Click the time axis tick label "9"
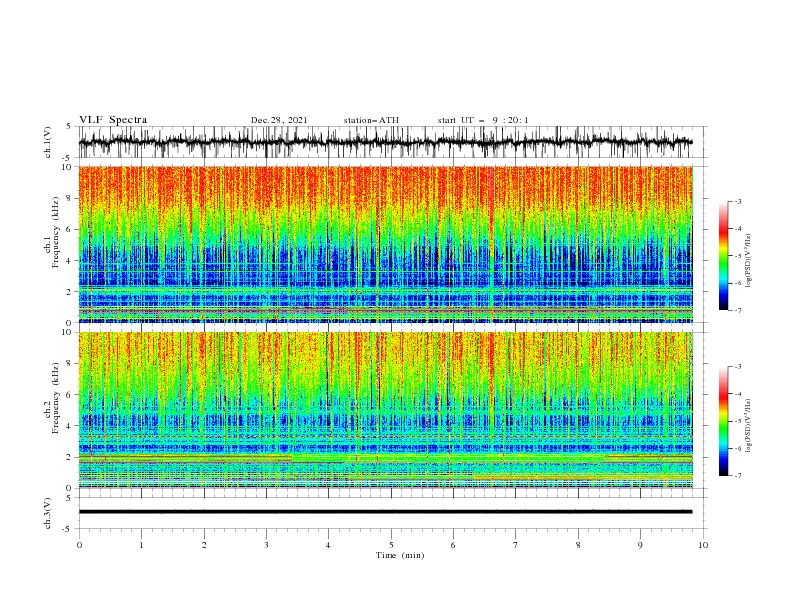This screenshot has height=612, width=792. (640, 545)
